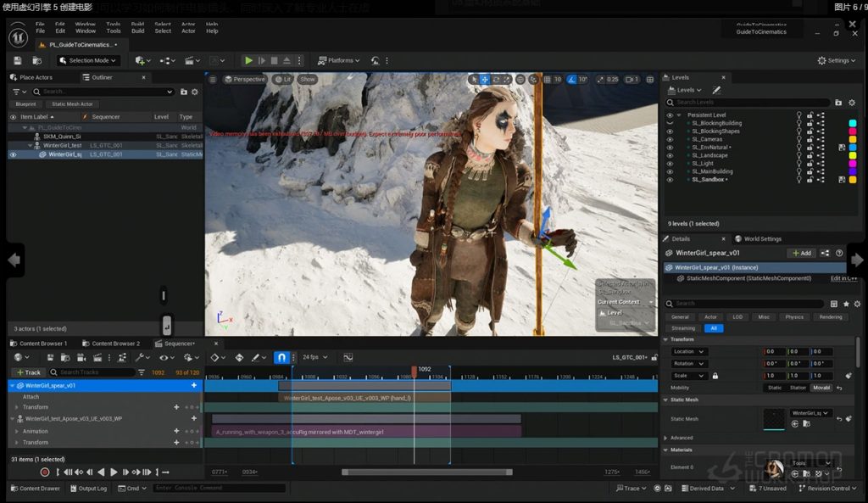The image size is (868, 503).
Task: Toggle angle snapping 10° icon in viewport
Action: [572, 79]
